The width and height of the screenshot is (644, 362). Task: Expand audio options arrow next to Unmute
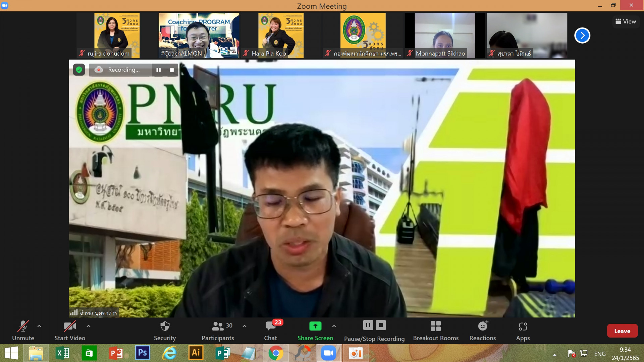[x=39, y=326]
